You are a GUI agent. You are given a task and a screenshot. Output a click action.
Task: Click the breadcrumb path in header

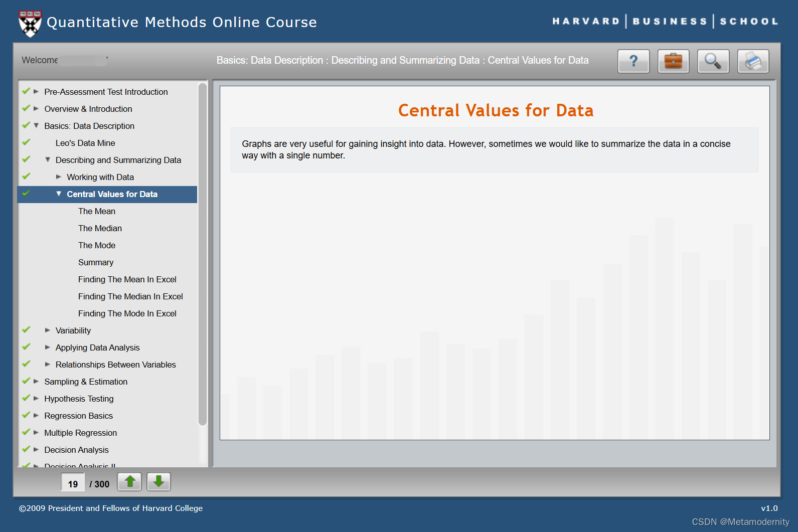(x=403, y=60)
